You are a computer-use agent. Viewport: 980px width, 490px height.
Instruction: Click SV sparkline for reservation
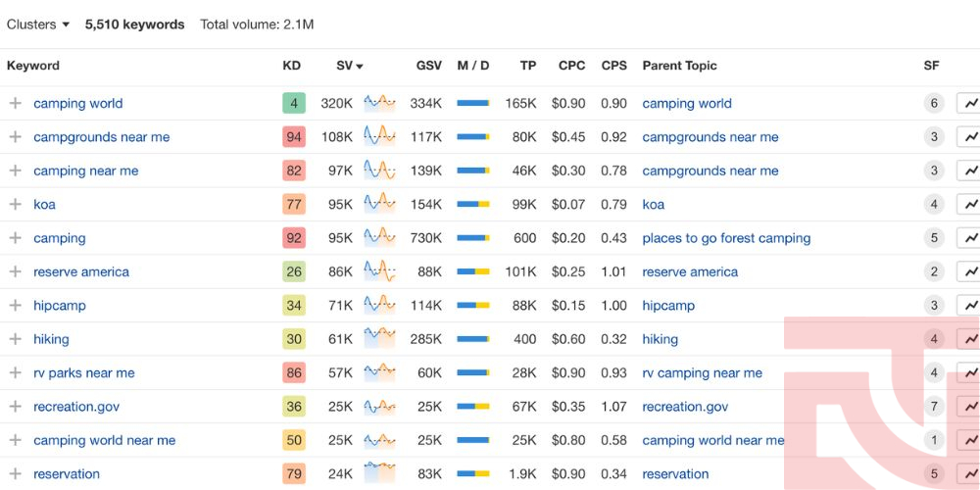(x=380, y=473)
